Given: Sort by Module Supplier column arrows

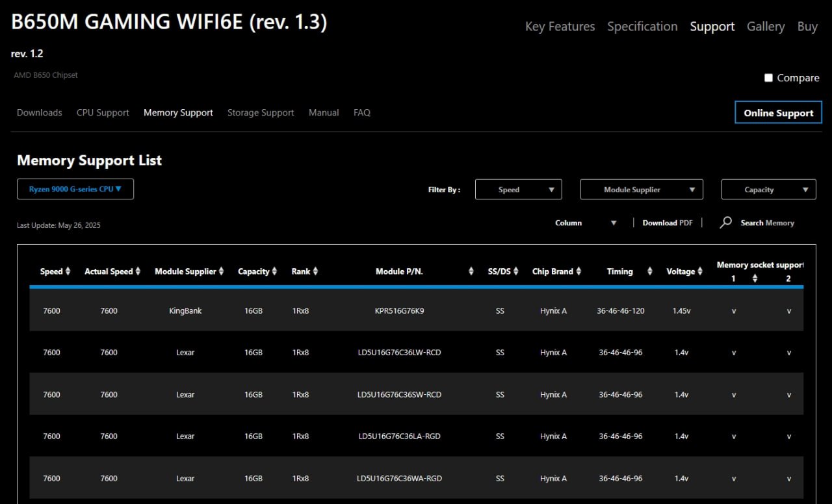Looking at the screenshot, I should coord(221,271).
